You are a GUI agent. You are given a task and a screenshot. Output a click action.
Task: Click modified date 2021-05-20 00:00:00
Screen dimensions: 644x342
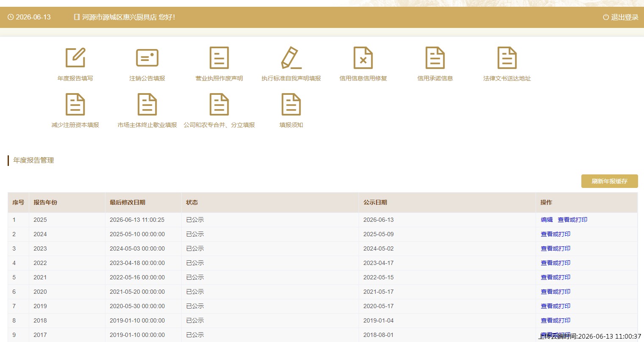click(x=137, y=292)
